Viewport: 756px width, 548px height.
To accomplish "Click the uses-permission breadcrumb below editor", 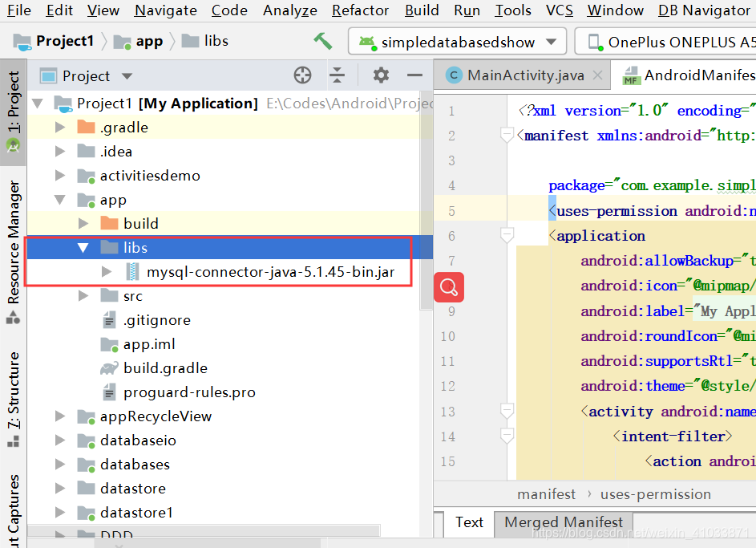I will pyautogui.click(x=656, y=494).
